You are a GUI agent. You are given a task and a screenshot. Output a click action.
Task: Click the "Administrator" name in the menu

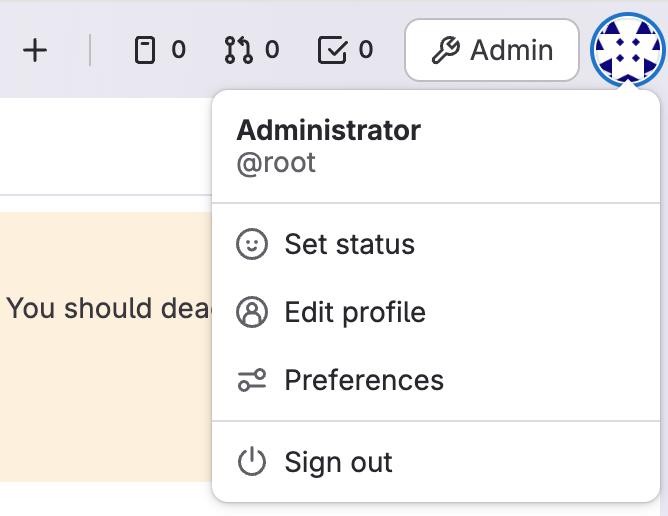pyautogui.click(x=328, y=130)
